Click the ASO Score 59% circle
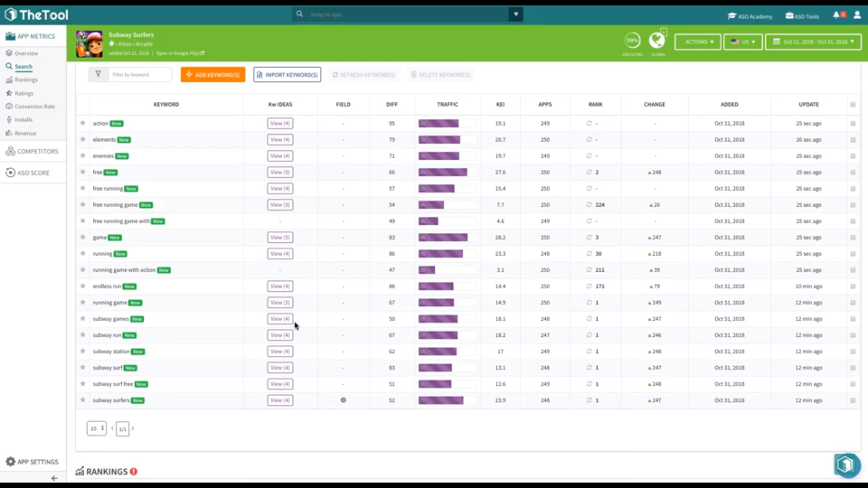 coord(633,41)
